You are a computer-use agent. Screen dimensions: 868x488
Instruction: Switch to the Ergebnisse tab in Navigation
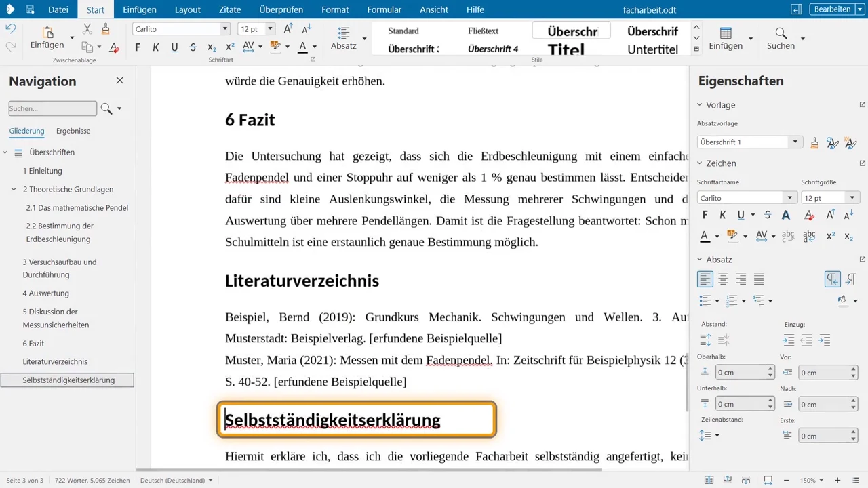click(73, 131)
